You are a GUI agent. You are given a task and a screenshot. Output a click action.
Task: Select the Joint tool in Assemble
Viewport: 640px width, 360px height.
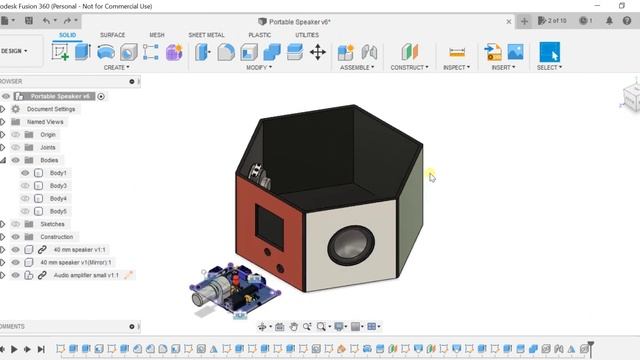(369, 52)
